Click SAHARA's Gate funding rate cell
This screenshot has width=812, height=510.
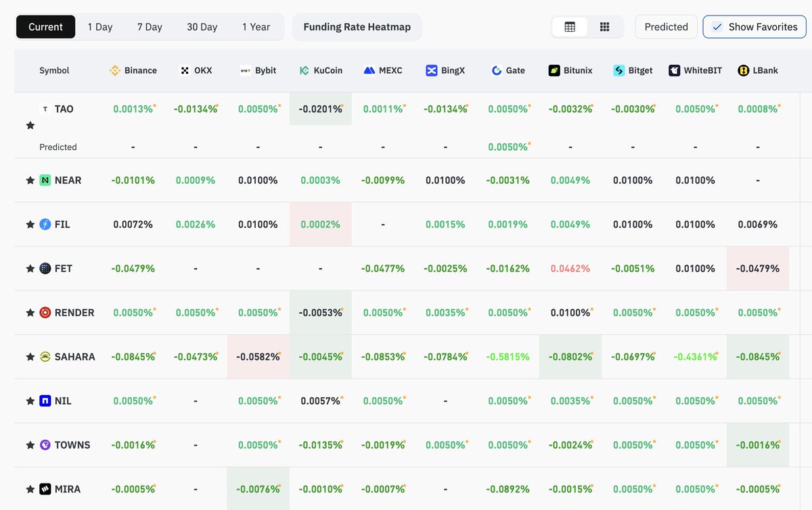[x=507, y=357]
